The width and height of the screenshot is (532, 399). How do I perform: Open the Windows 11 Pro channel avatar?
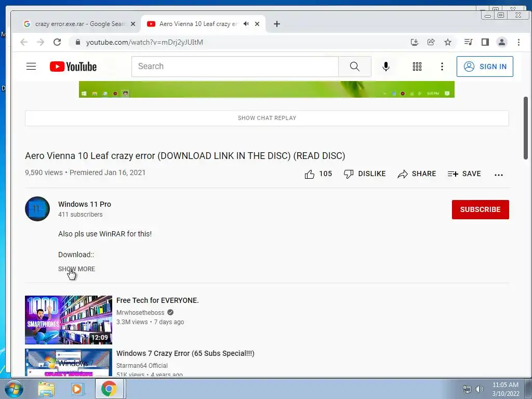37,209
